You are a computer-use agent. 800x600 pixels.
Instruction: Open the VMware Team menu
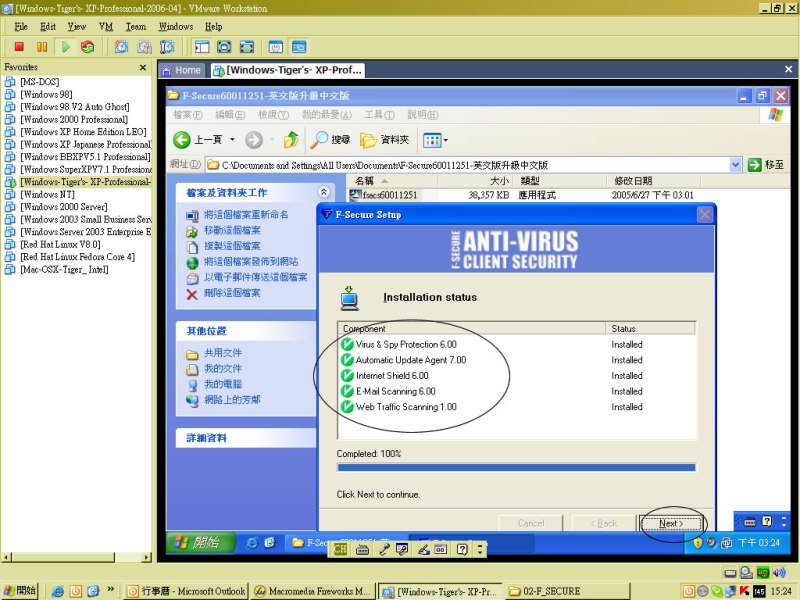tap(136, 27)
